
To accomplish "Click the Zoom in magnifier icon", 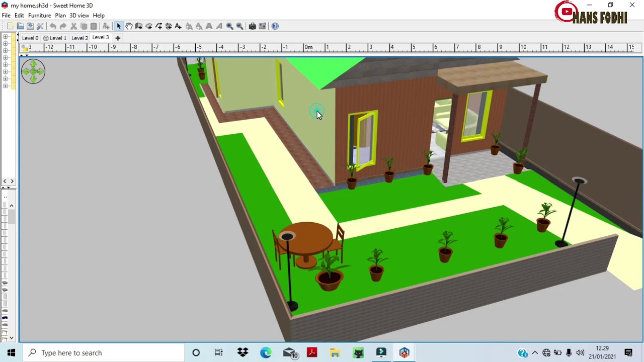I will click(230, 26).
